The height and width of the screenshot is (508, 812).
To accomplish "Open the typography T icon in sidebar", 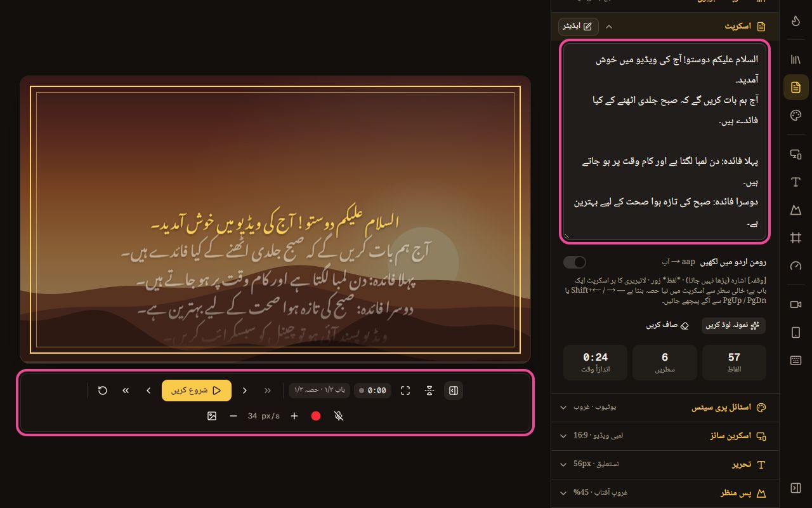I will [x=796, y=182].
